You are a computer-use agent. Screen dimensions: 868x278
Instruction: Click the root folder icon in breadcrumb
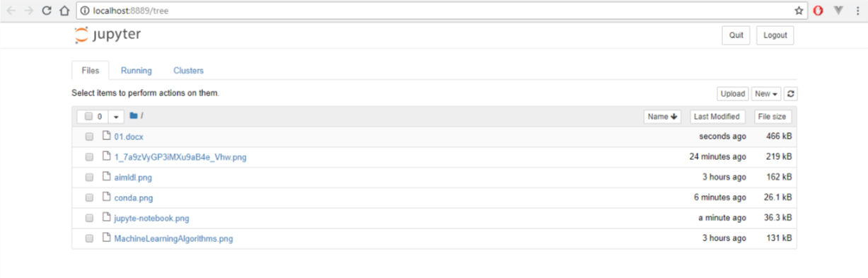[x=133, y=116]
